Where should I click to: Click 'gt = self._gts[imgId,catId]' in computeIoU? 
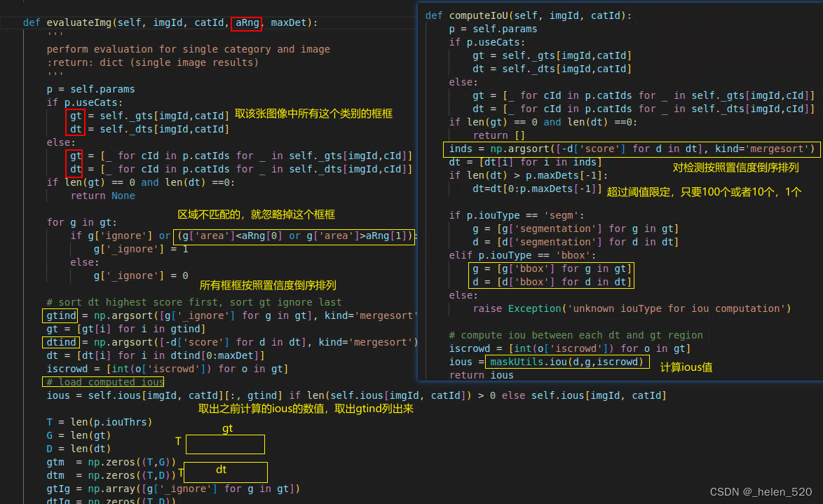point(552,55)
